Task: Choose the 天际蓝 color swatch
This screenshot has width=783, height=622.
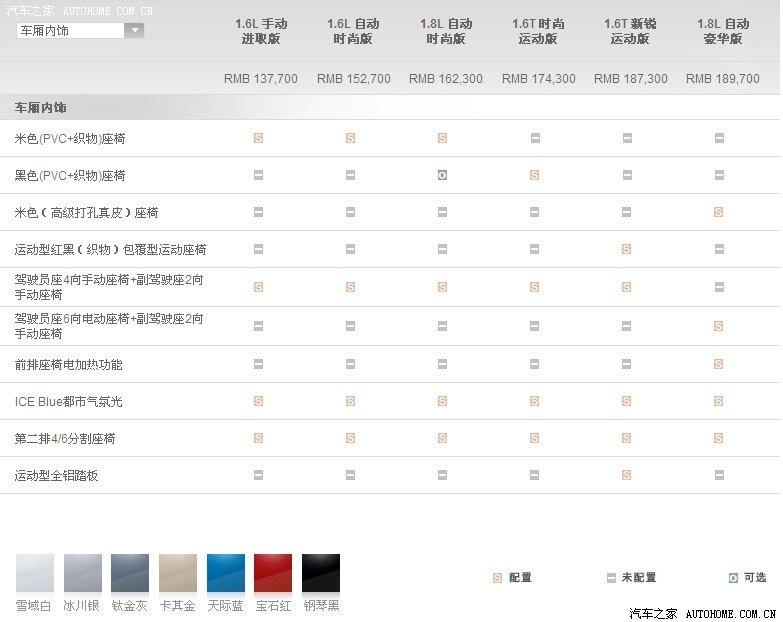Action: [226, 573]
